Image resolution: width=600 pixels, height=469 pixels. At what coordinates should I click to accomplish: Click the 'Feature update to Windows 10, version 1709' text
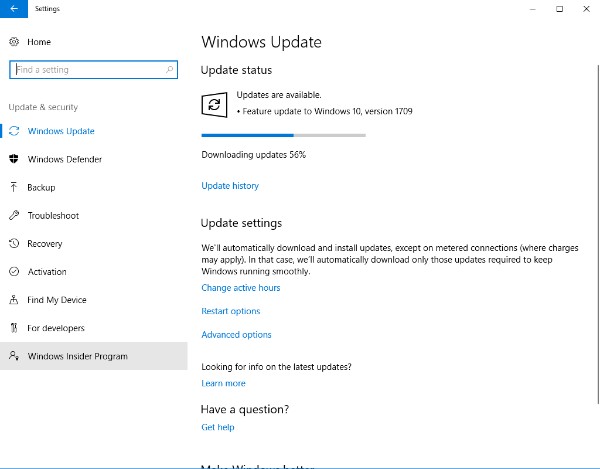[327, 111]
